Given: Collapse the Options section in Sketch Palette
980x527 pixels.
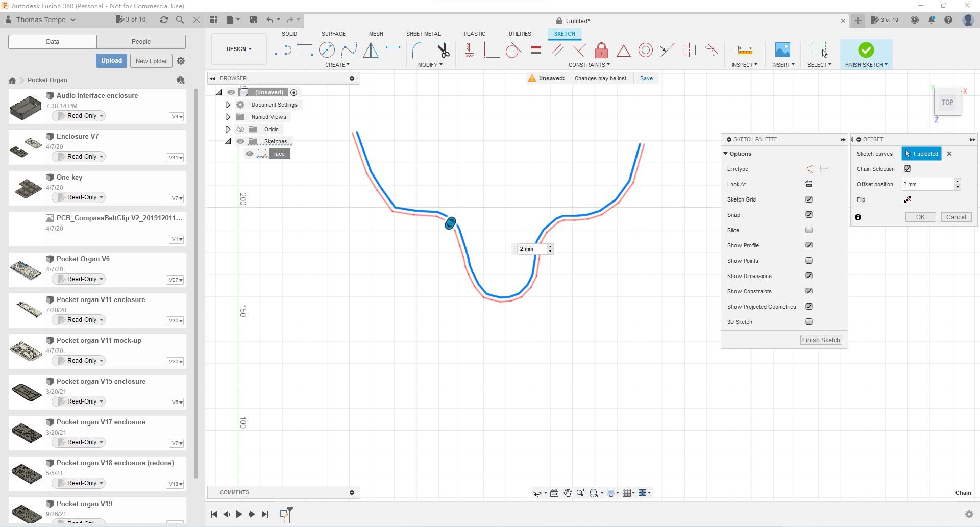Looking at the screenshot, I should (726, 153).
